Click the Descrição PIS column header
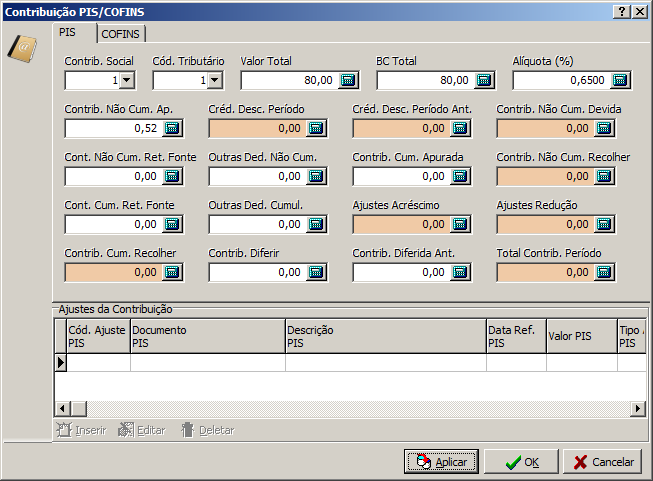This screenshot has height=481, width=653. click(x=384, y=337)
